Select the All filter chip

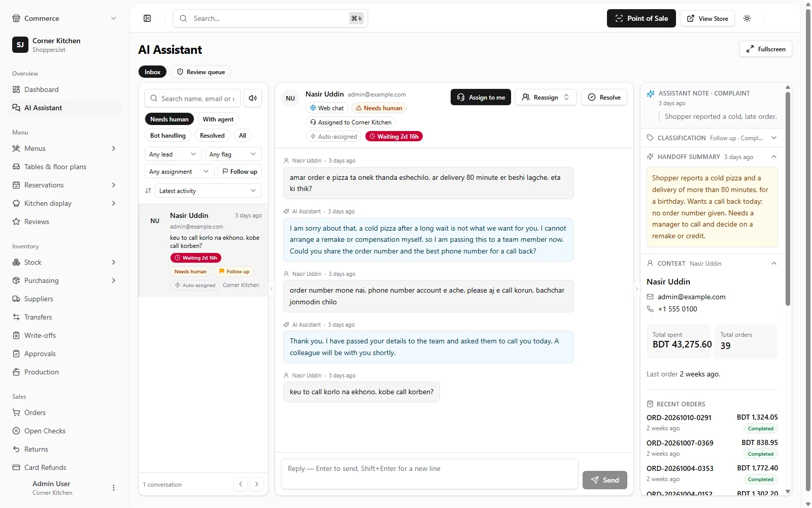[x=243, y=136]
